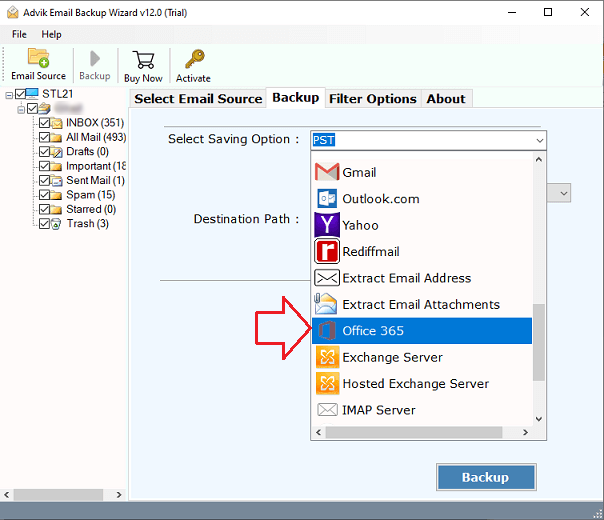The width and height of the screenshot is (604, 520).
Task: Open the Select Saving Option combo box
Action: 428,140
